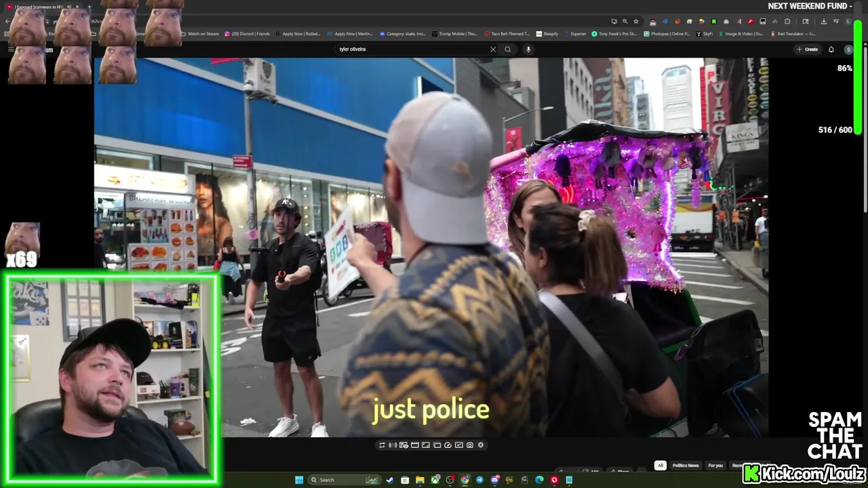Image resolution: width=868 pixels, height=488 pixels.
Task: Mute the YouTube tab with its speaker icon
Action: 69,7
